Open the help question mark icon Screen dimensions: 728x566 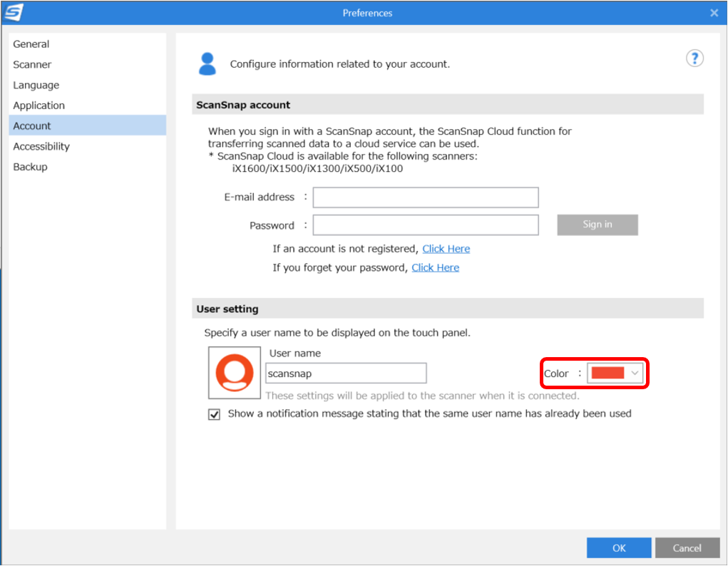[694, 58]
